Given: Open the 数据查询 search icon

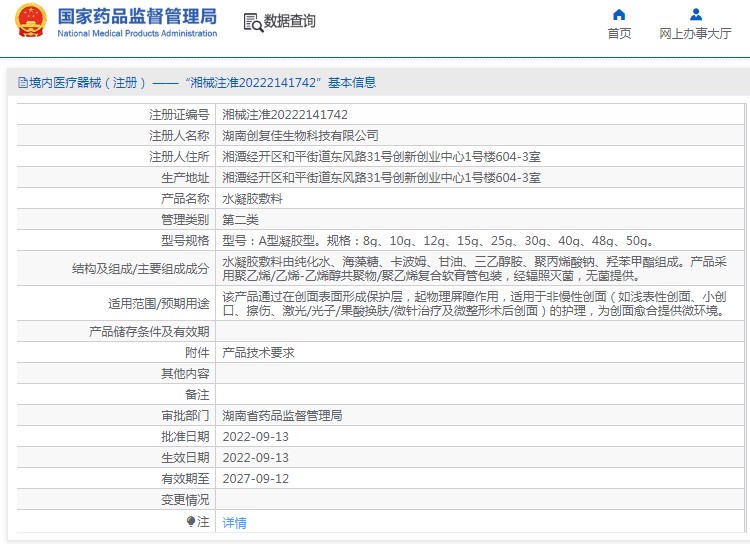Looking at the screenshot, I should 253,22.
